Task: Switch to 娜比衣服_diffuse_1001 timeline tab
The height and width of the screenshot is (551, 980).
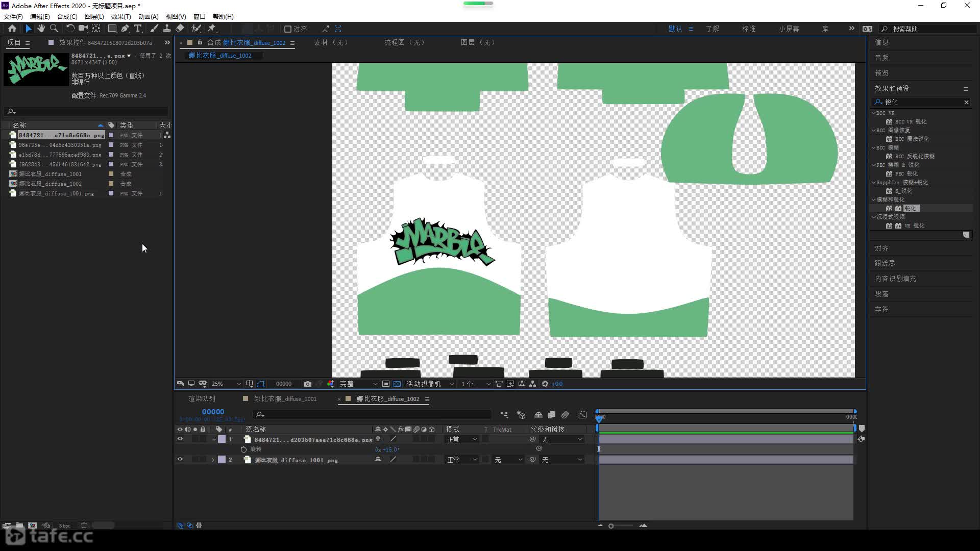Action: (x=285, y=398)
